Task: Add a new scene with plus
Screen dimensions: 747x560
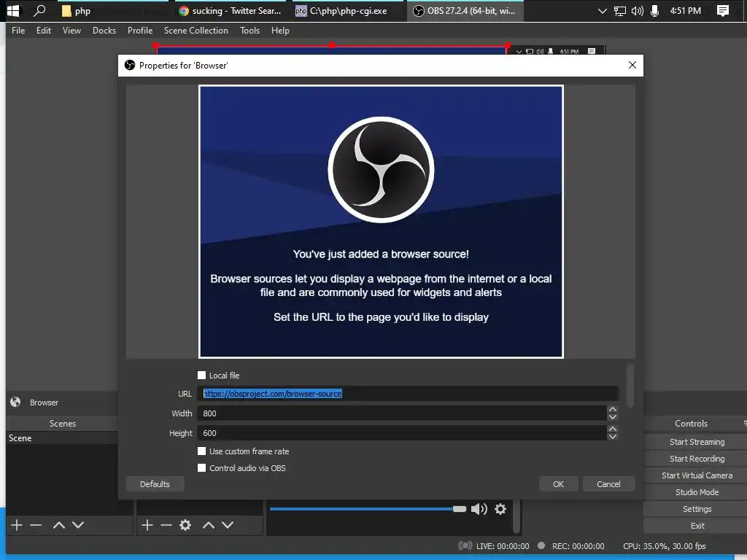Action: pyautogui.click(x=17, y=525)
